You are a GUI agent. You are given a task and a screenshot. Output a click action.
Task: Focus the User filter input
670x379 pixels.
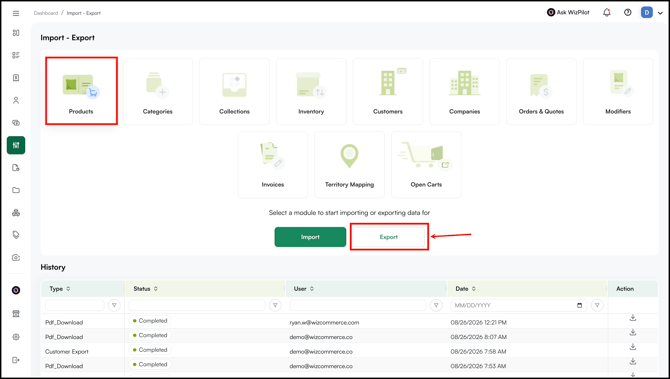click(358, 305)
